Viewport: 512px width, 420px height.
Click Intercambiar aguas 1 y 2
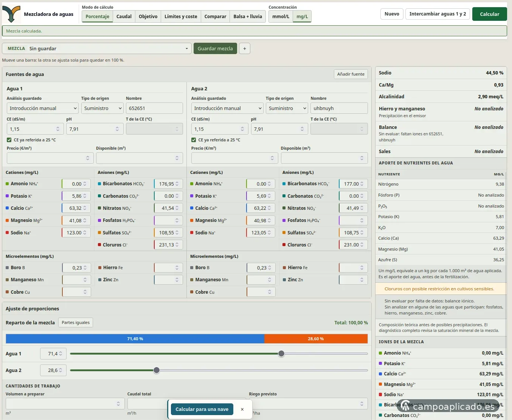(438, 14)
